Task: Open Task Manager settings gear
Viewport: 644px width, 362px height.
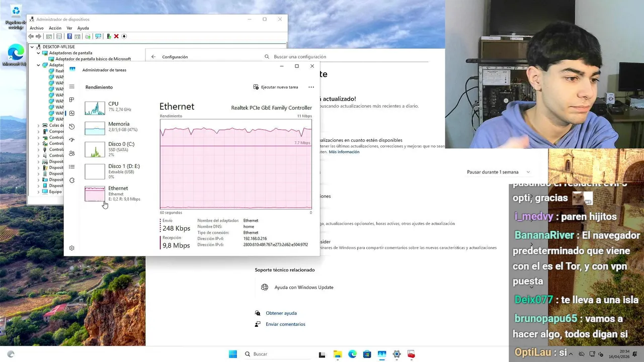Action: tap(72, 248)
